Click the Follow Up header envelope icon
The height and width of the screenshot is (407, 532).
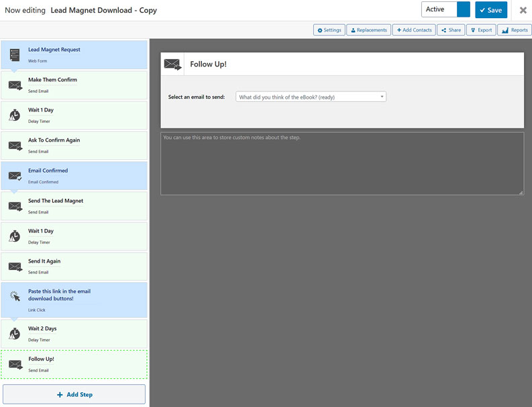coord(172,64)
